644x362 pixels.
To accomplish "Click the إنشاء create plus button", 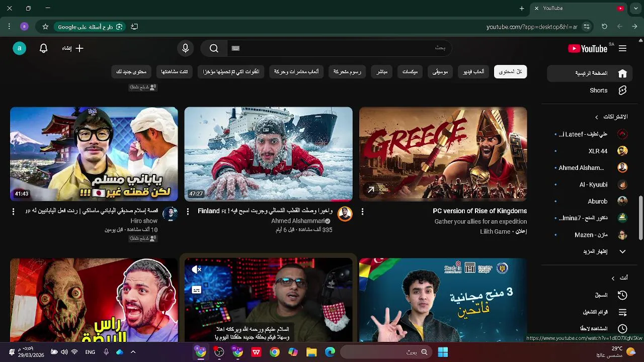I will [x=73, y=48].
